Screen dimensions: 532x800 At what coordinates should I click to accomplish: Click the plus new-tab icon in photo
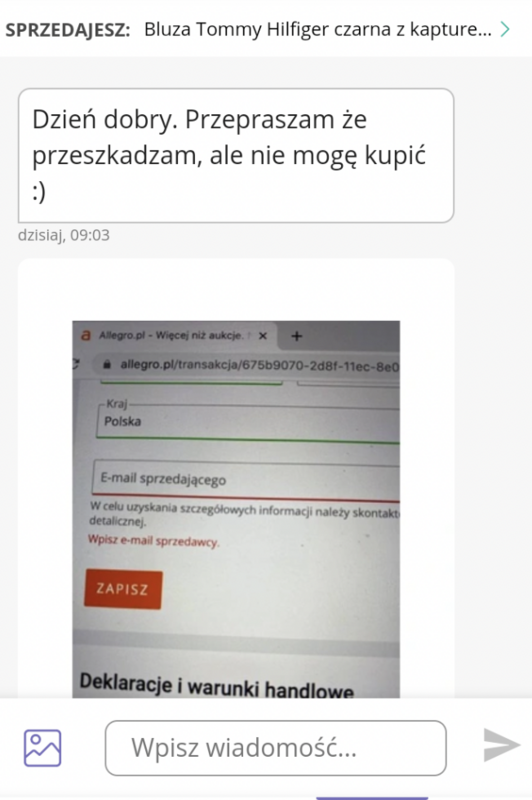click(296, 336)
